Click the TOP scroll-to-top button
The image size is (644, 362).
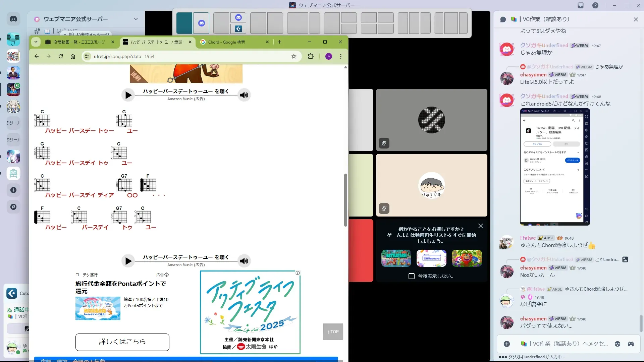pos(333,332)
